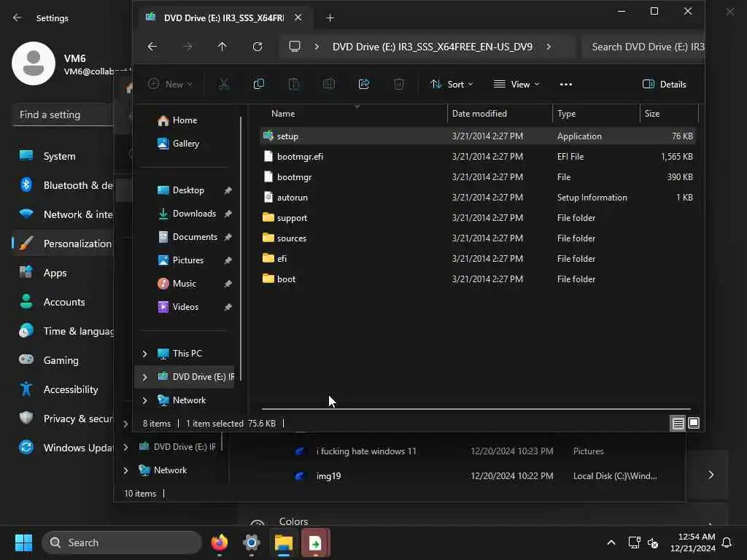Click the Find a setting search box
This screenshot has width=747, height=560.
click(63, 114)
